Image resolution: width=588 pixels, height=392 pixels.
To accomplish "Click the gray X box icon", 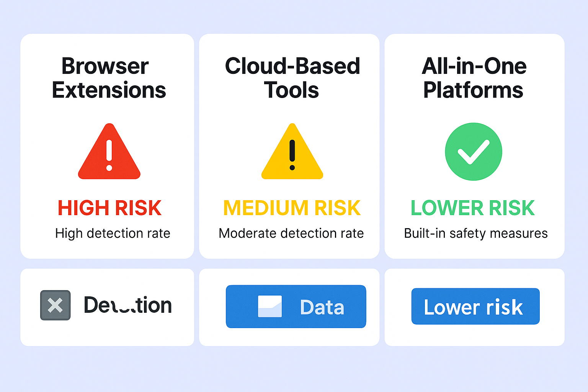I will [x=56, y=305].
